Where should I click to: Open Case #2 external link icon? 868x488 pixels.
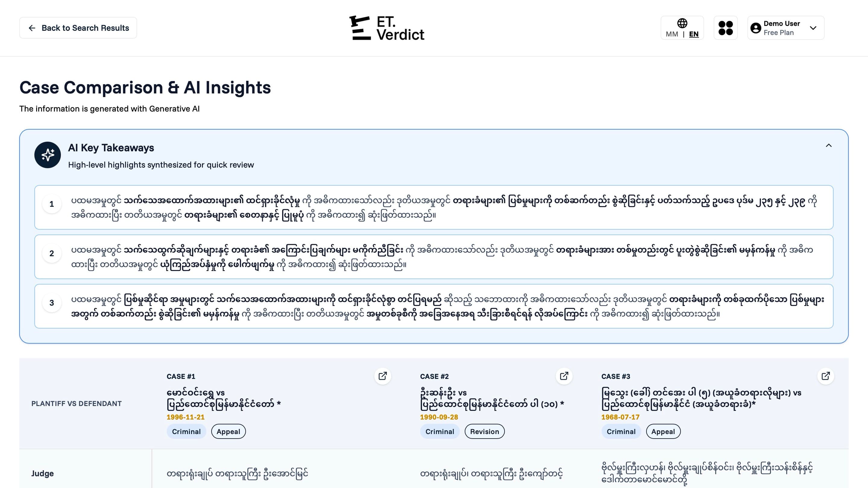click(x=564, y=376)
